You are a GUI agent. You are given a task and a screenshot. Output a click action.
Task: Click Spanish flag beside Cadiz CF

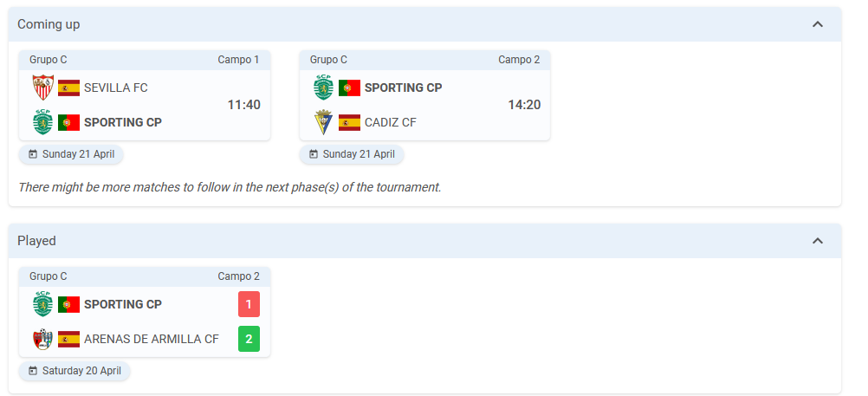(349, 122)
